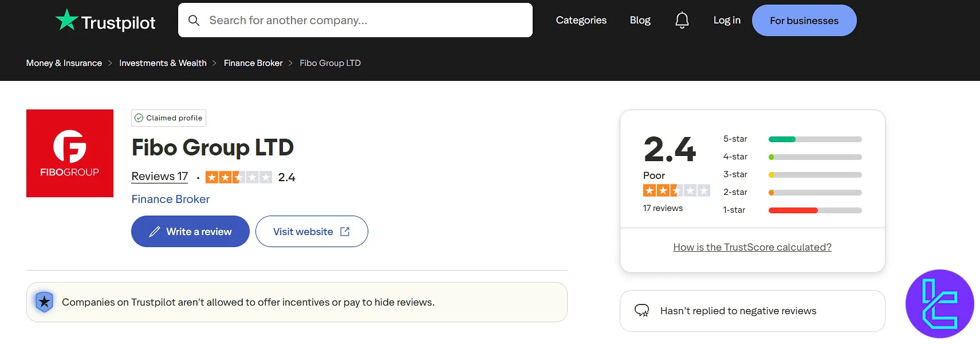
Task: Filter reviews by 5-star bar
Action: pyautogui.click(x=814, y=139)
